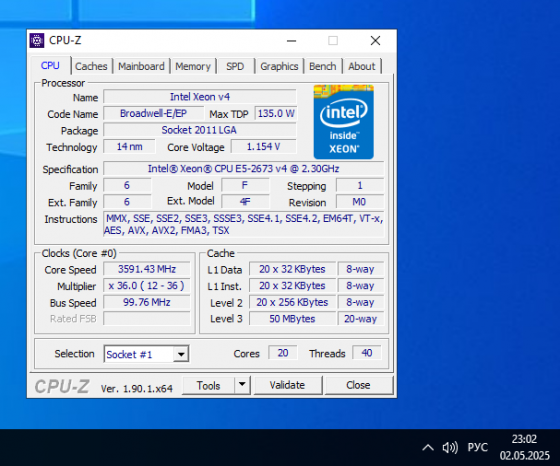Click the Close button at bottom
The height and width of the screenshot is (466, 560).
tap(358, 385)
